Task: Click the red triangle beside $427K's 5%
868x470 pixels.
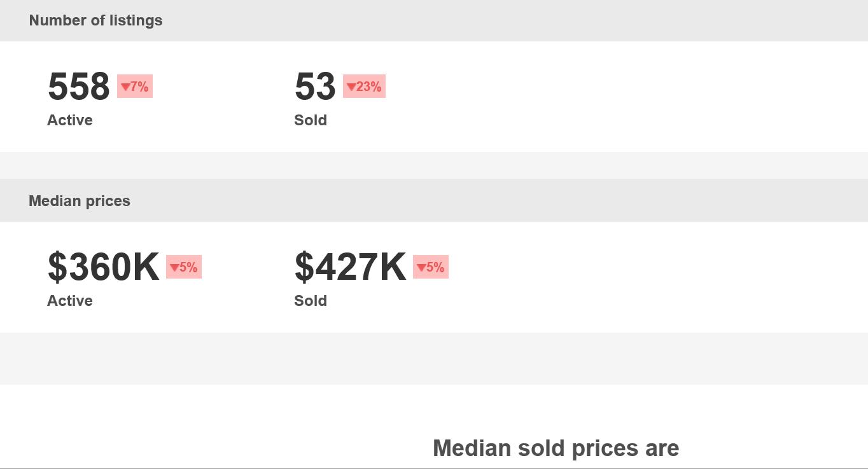Action: coord(421,268)
